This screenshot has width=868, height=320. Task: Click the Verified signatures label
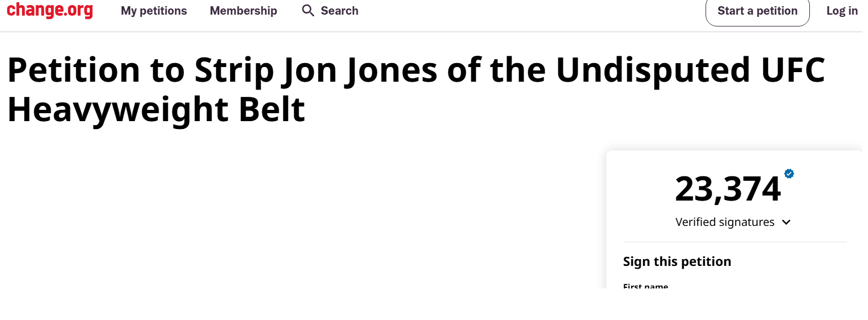click(x=725, y=223)
